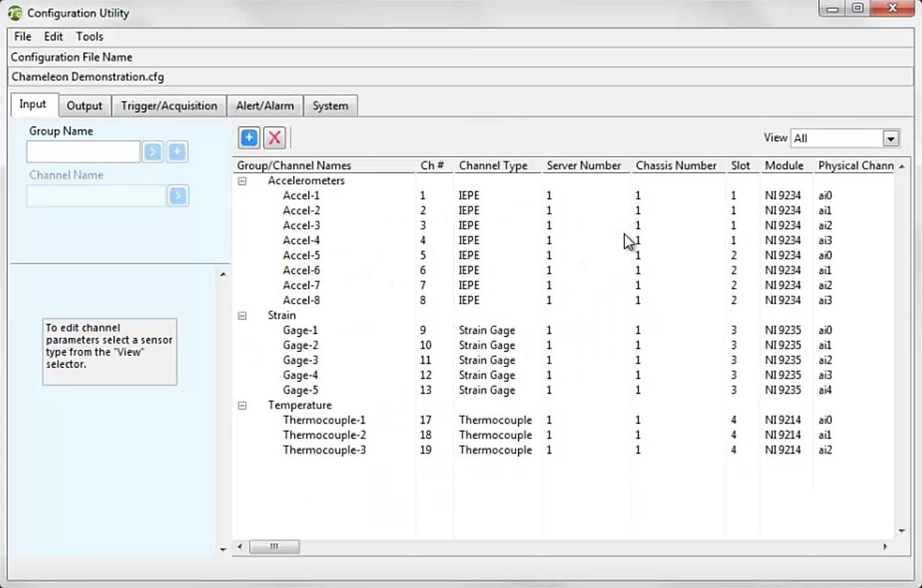
Task: Click the blue add channel plus icon
Action: click(249, 138)
